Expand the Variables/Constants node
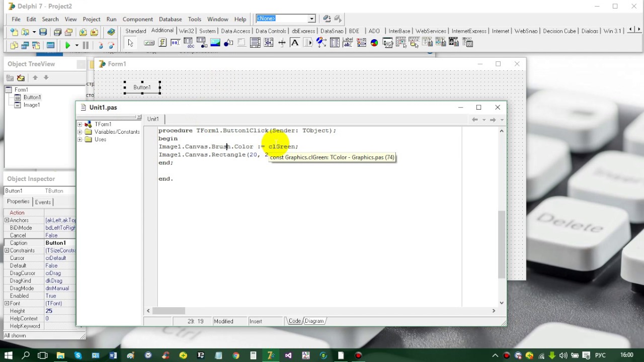Image resolution: width=644 pixels, height=362 pixels. pyautogui.click(x=79, y=132)
